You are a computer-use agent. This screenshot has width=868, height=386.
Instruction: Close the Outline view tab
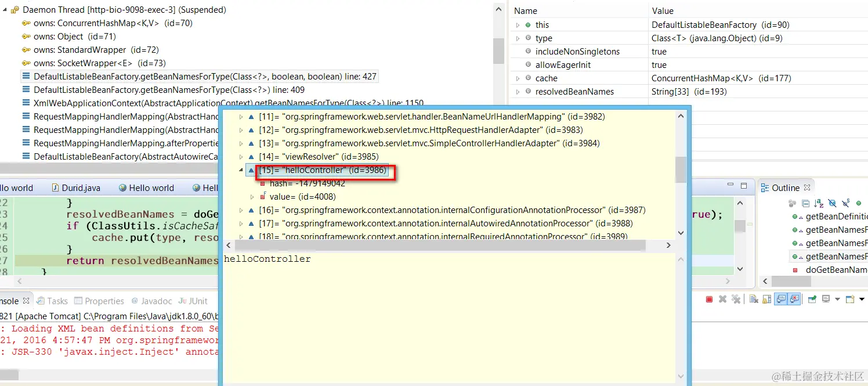807,187
